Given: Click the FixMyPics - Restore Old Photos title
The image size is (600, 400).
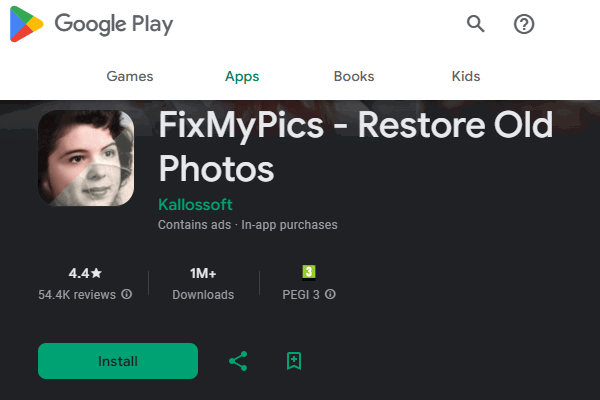Looking at the screenshot, I should coord(355,146).
